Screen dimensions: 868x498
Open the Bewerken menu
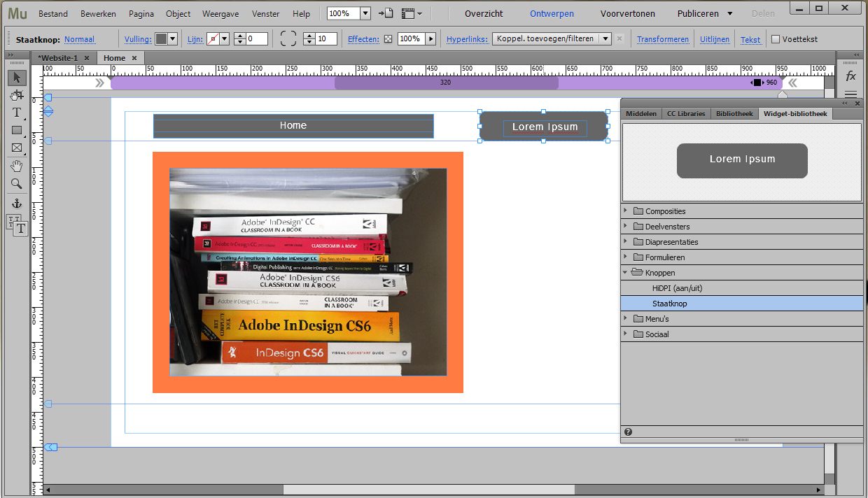tap(98, 13)
